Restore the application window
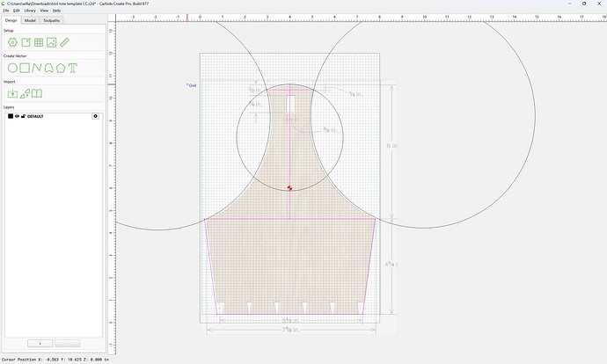 point(584,4)
